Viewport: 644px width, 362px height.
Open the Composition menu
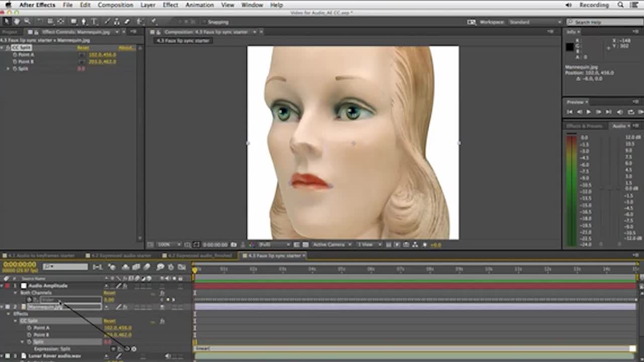[115, 5]
